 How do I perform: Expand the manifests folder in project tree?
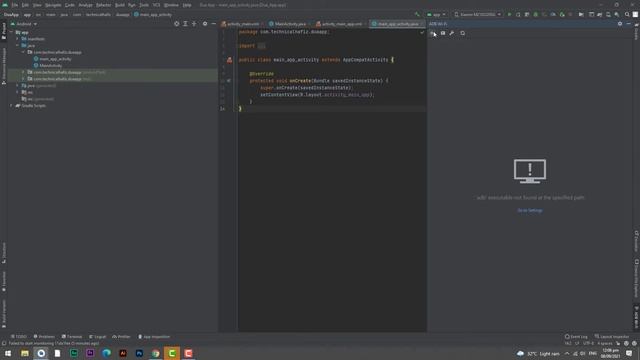pyautogui.click(x=17, y=39)
